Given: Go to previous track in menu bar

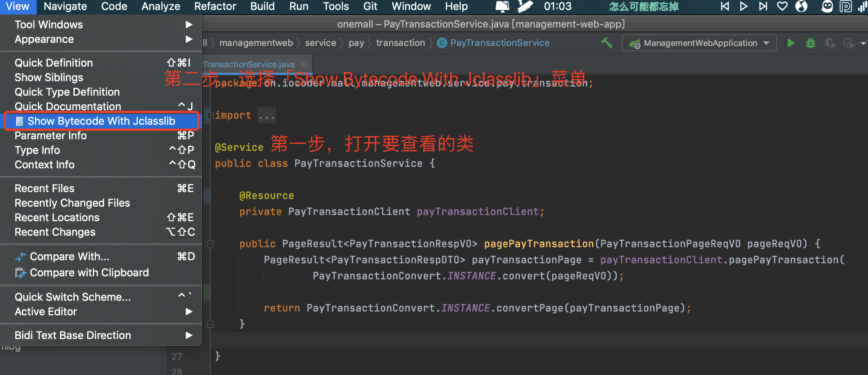Looking at the screenshot, I should pyautogui.click(x=725, y=7).
